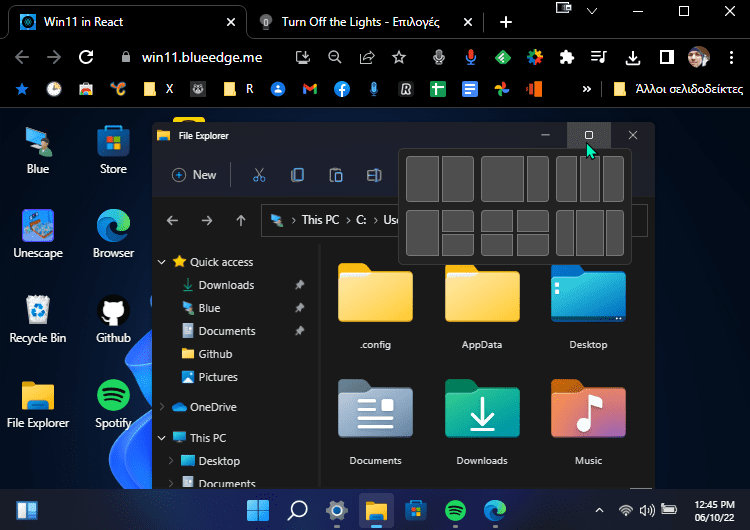Open OneDrive in the sidebar
Image resolution: width=750 pixels, height=530 pixels.
(213, 407)
